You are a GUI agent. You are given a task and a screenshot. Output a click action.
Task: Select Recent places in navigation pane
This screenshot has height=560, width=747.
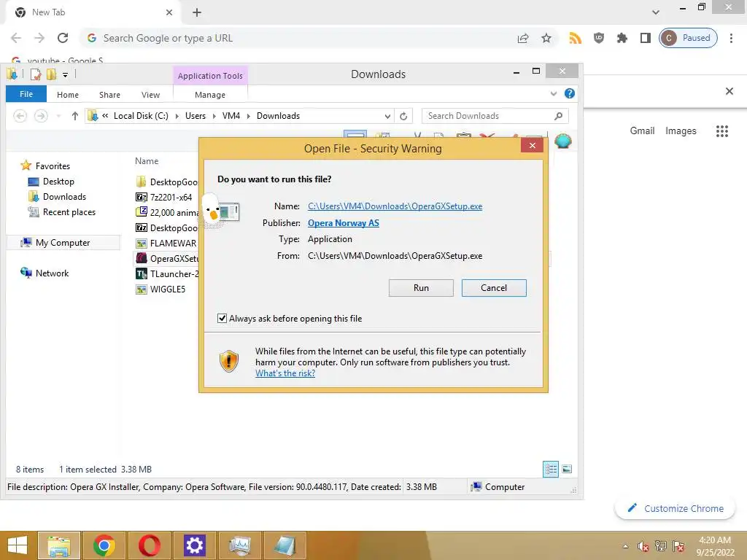click(x=69, y=212)
